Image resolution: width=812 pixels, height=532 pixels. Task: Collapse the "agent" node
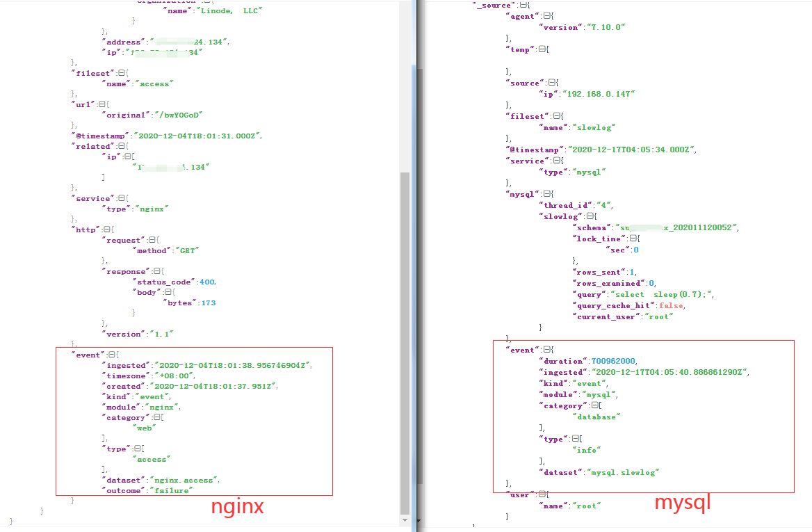coord(546,16)
